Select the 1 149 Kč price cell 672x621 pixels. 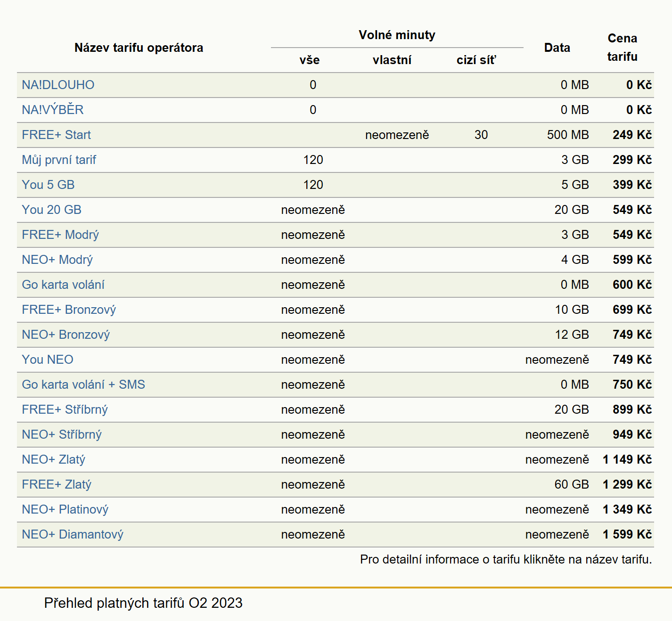pyautogui.click(x=627, y=459)
